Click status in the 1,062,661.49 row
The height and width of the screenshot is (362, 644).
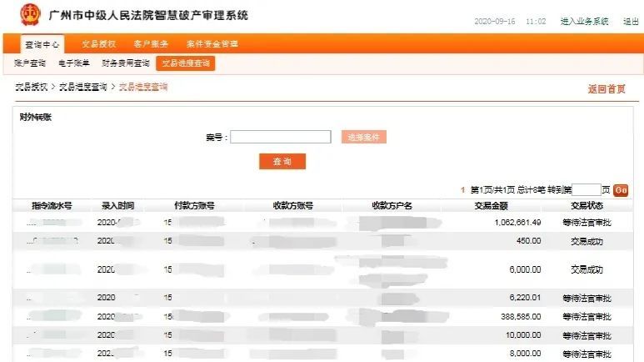pyautogui.click(x=587, y=223)
